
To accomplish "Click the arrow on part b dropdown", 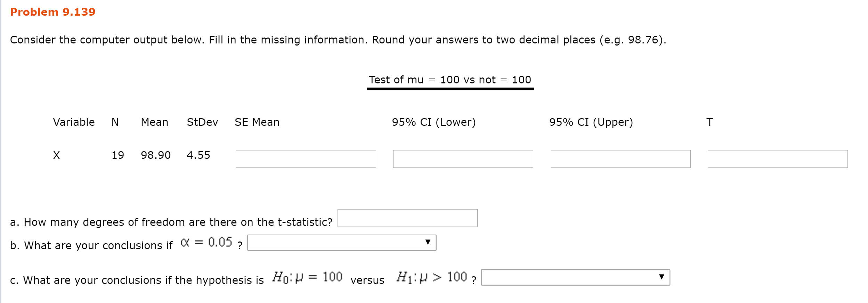I will 428,242.
